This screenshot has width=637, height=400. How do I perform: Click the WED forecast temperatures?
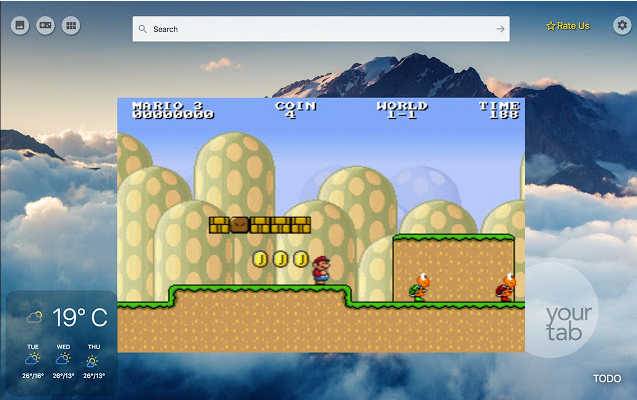point(63,376)
